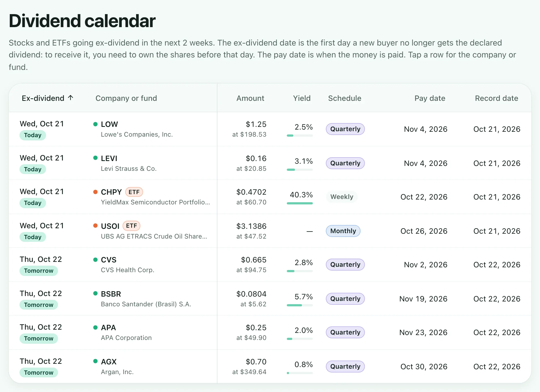Screen dimensions: 540x392
Task: Sort by the Amount column header
Action: point(250,98)
